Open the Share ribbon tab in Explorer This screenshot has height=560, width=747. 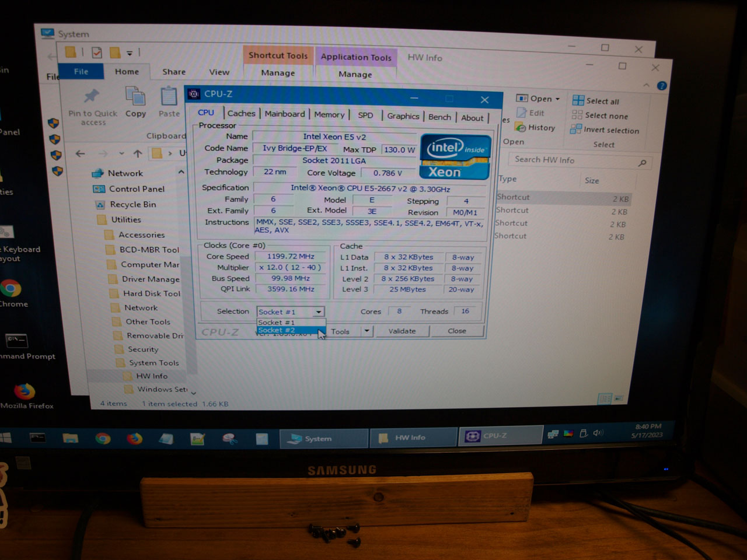(174, 72)
